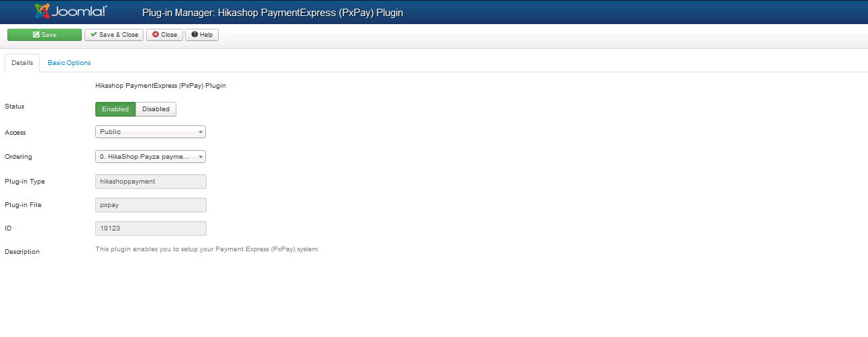Click the Plug-in File label
This screenshot has width=868, height=337.
pyautogui.click(x=23, y=205)
